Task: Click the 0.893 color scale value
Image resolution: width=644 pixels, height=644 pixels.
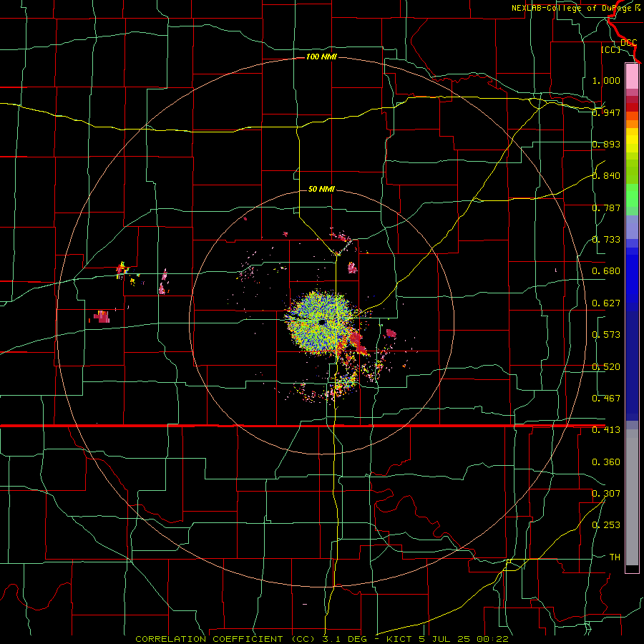Action: pos(606,144)
